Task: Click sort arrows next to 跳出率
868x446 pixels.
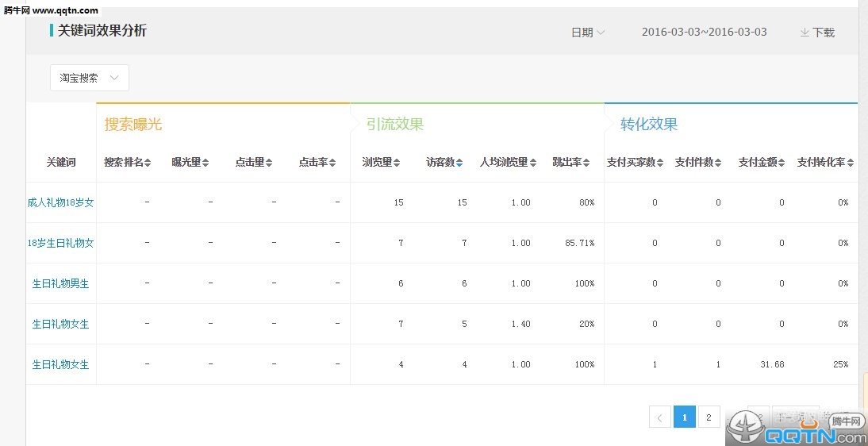Action: [x=586, y=163]
